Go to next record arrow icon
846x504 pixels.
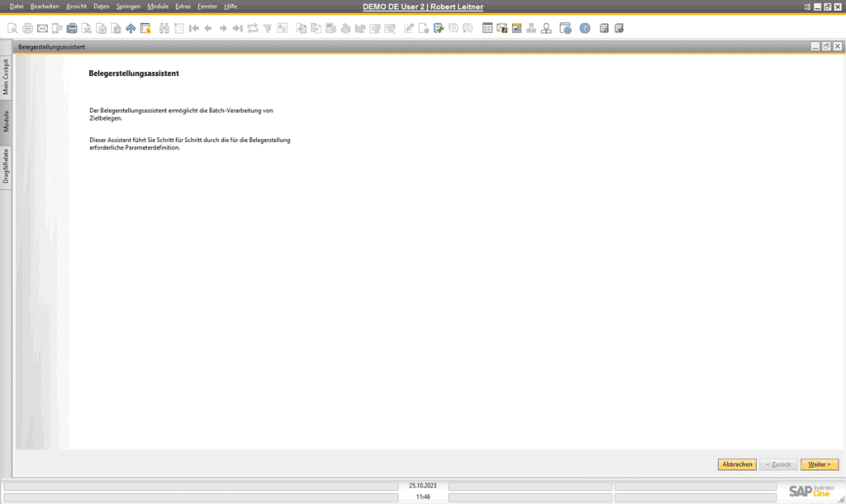click(223, 29)
